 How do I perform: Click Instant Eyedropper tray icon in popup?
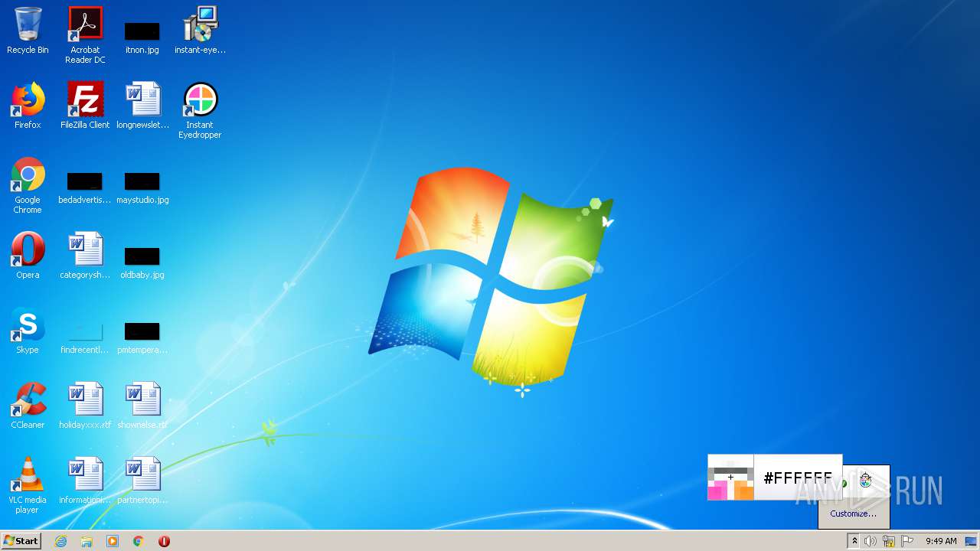click(x=865, y=481)
